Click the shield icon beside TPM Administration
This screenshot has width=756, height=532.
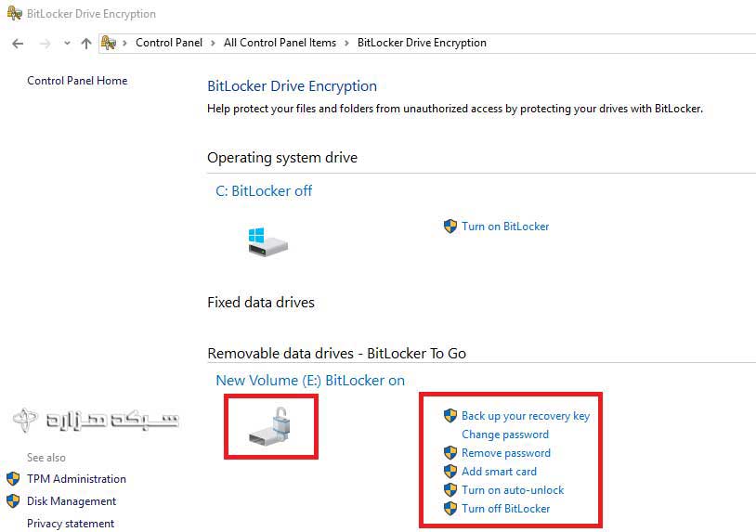[13, 479]
